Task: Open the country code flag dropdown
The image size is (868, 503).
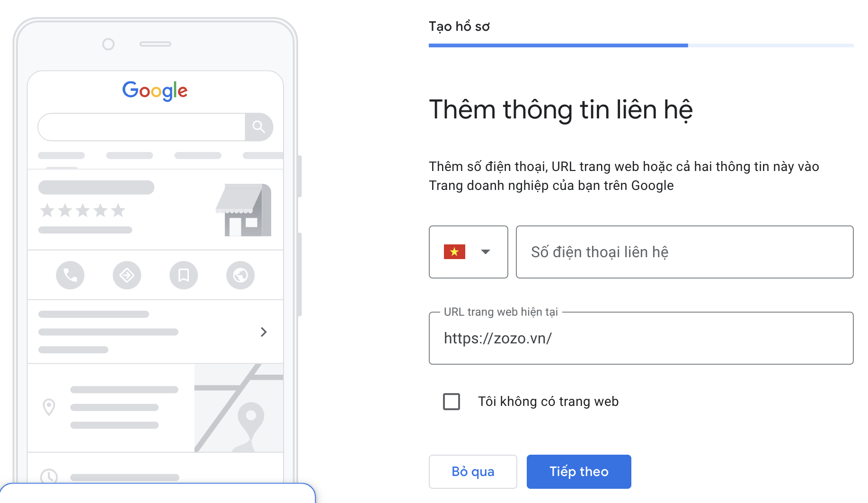Action: point(469,252)
